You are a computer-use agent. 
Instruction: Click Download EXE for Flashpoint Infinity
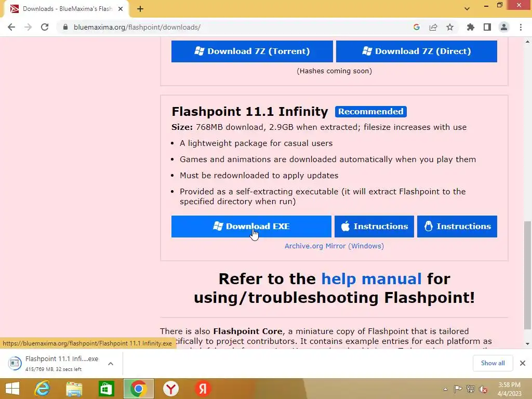pyautogui.click(x=251, y=227)
